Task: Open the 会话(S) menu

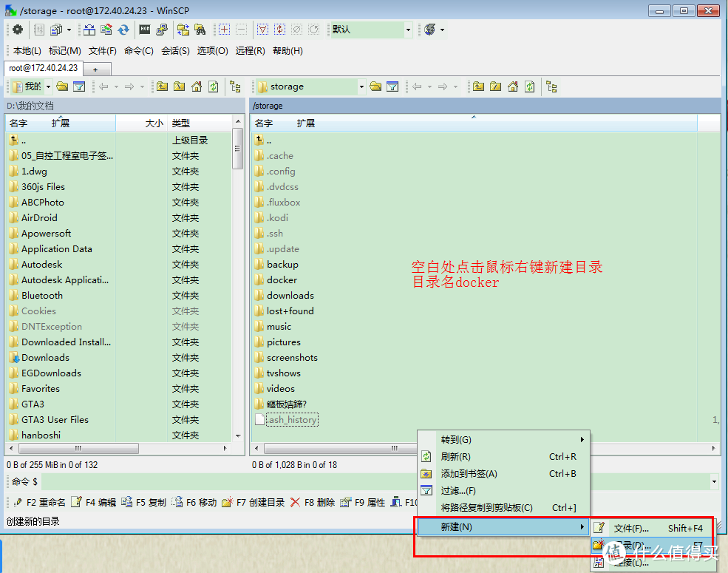Action: click(175, 50)
